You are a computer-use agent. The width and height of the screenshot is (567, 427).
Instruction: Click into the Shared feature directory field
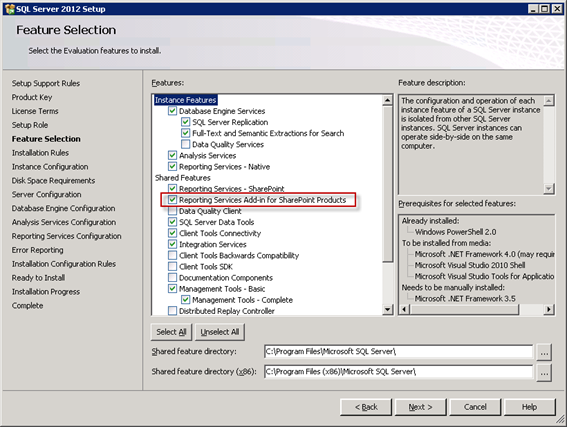[x=398, y=351]
